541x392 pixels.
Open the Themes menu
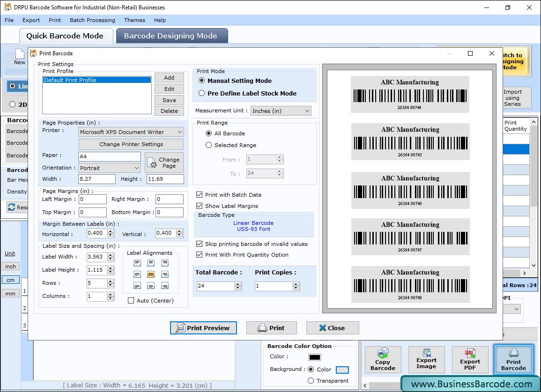134,20
